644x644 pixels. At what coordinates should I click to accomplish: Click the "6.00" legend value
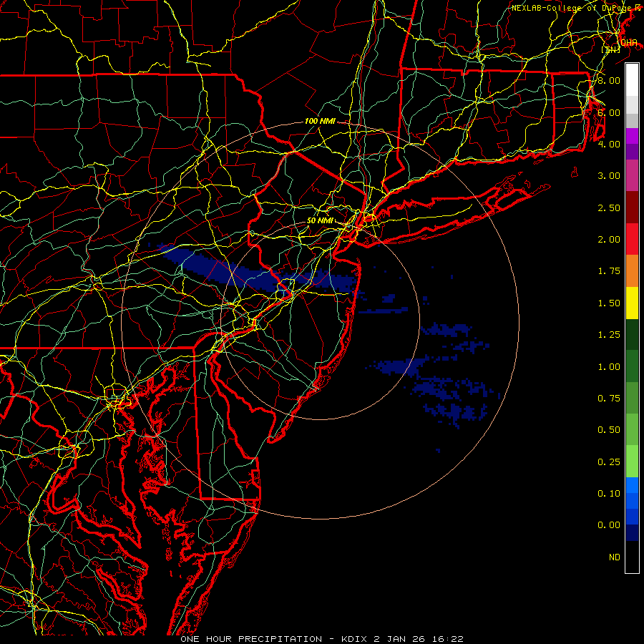609,112
